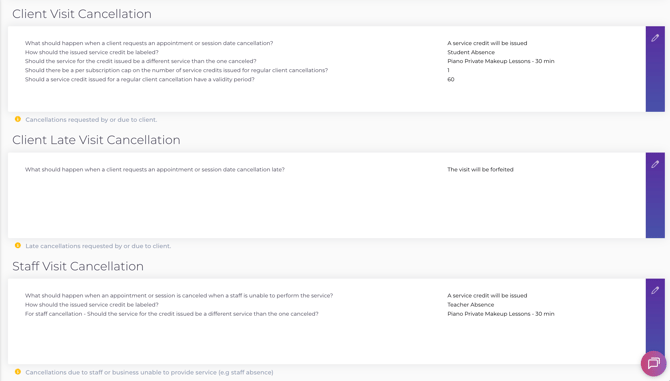Click 'A service credit will be issued' under Staff Visit
The image size is (670, 381).
pos(487,296)
